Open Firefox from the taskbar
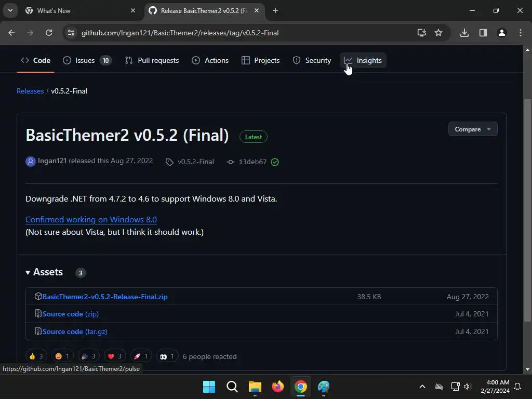This screenshot has width=532, height=399. coord(278,387)
